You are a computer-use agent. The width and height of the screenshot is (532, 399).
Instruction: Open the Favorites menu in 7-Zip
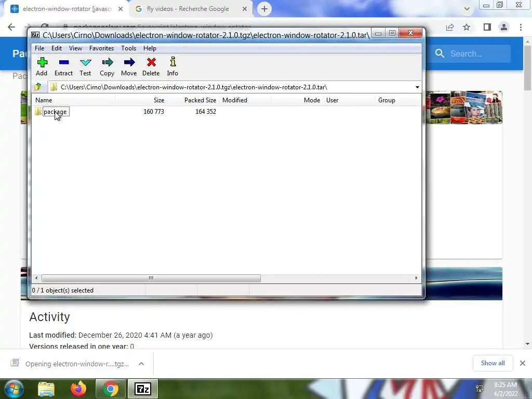101,48
